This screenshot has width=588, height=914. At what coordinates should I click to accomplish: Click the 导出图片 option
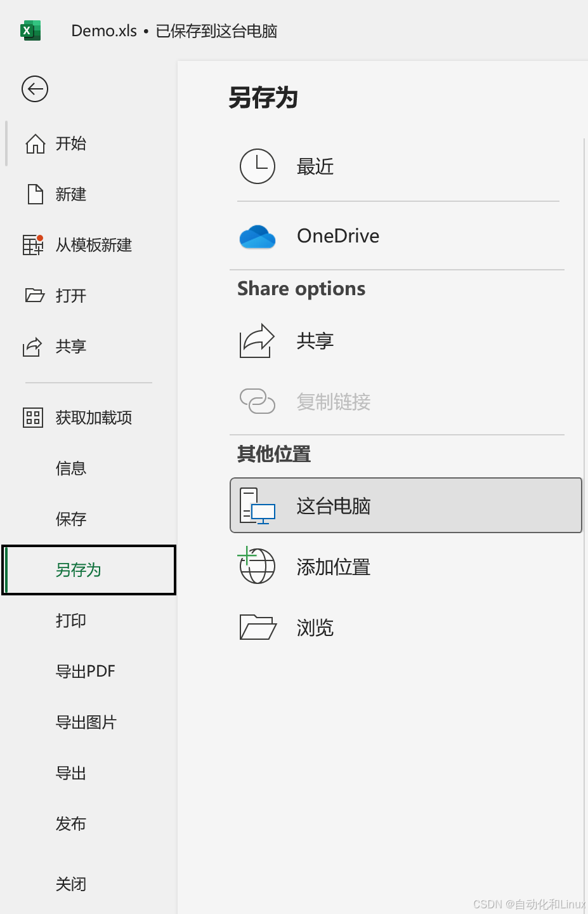pos(87,722)
